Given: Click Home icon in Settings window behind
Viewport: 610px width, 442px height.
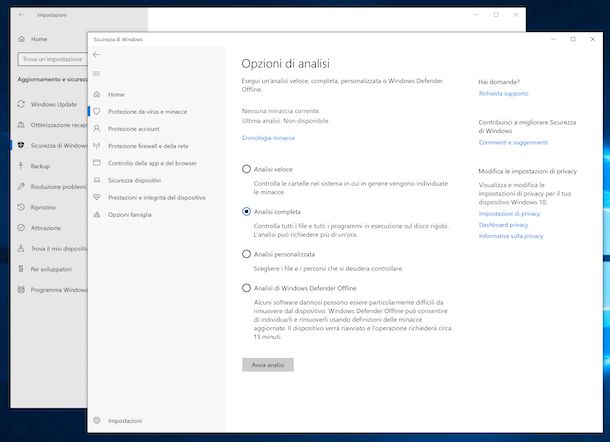Looking at the screenshot, I should pyautogui.click(x=21, y=39).
